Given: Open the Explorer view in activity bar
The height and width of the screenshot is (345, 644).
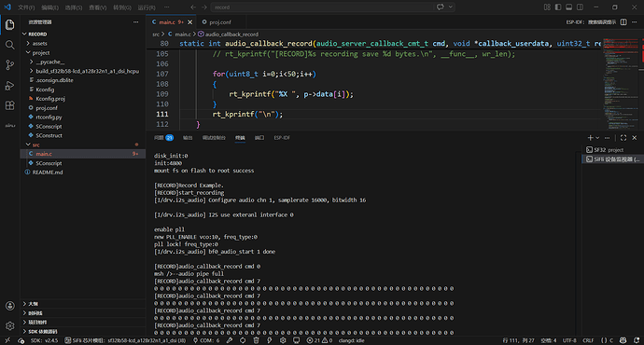Looking at the screenshot, I should [x=10, y=24].
